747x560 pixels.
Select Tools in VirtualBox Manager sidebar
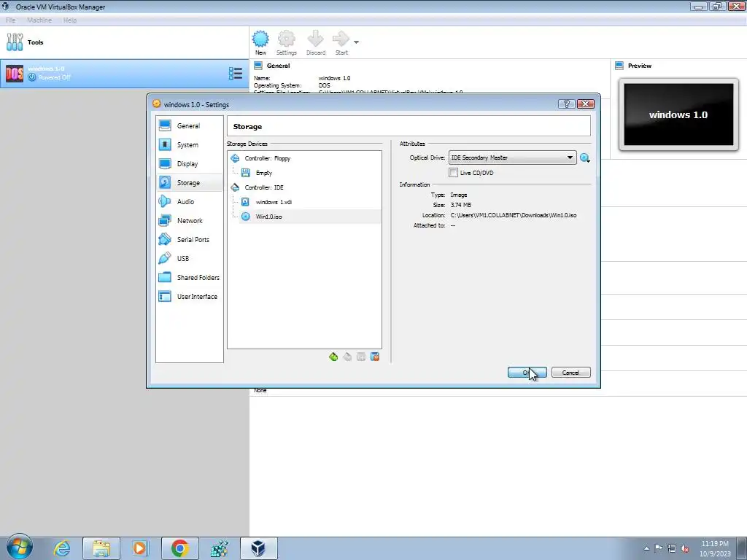(124, 42)
